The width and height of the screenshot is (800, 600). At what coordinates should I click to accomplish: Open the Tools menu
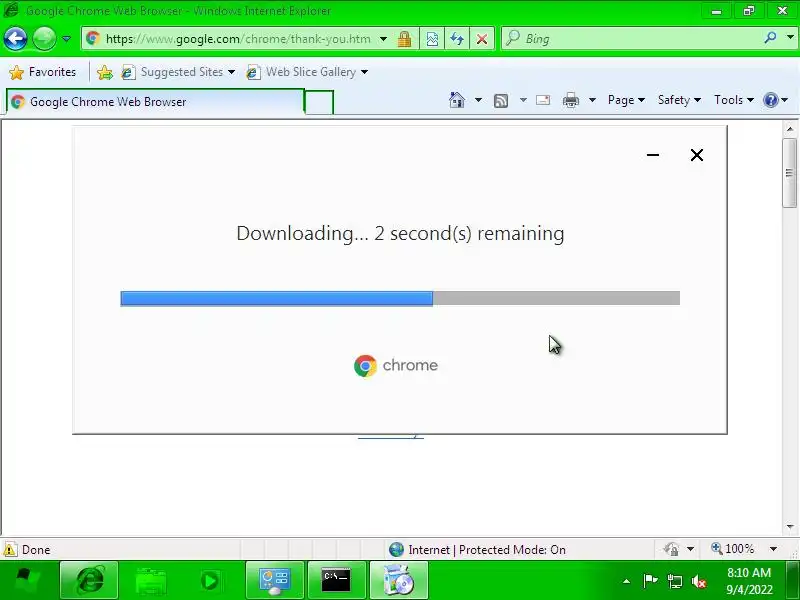click(x=734, y=100)
